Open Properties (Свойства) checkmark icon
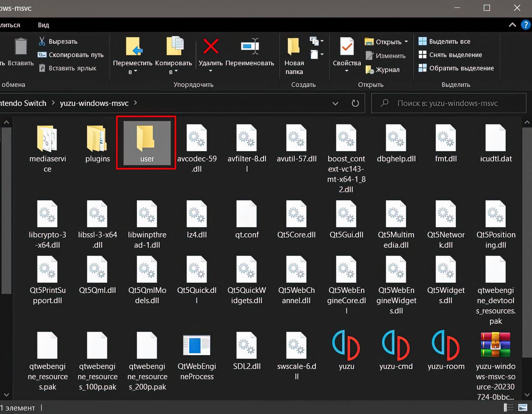This screenshot has height=414, width=532. point(347,47)
